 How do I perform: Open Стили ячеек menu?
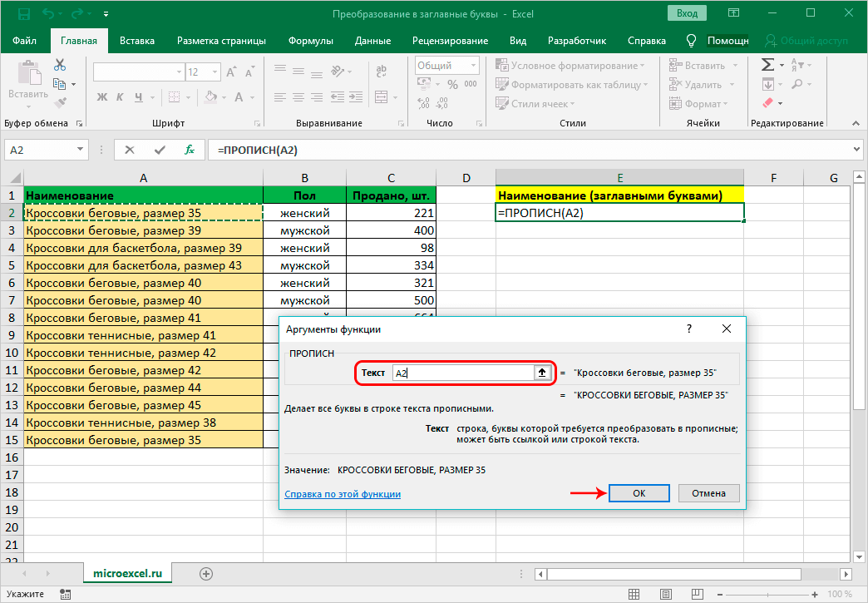tap(535, 103)
